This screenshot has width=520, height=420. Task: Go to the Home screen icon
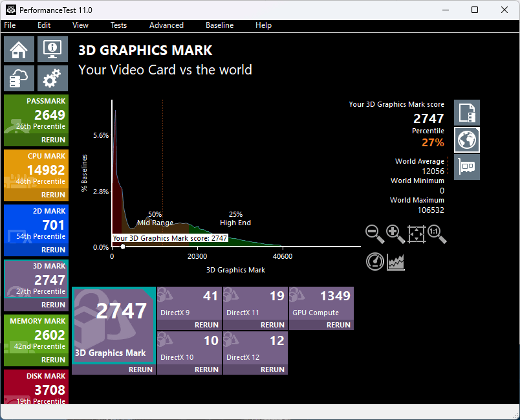pyautogui.click(x=19, y=49)
